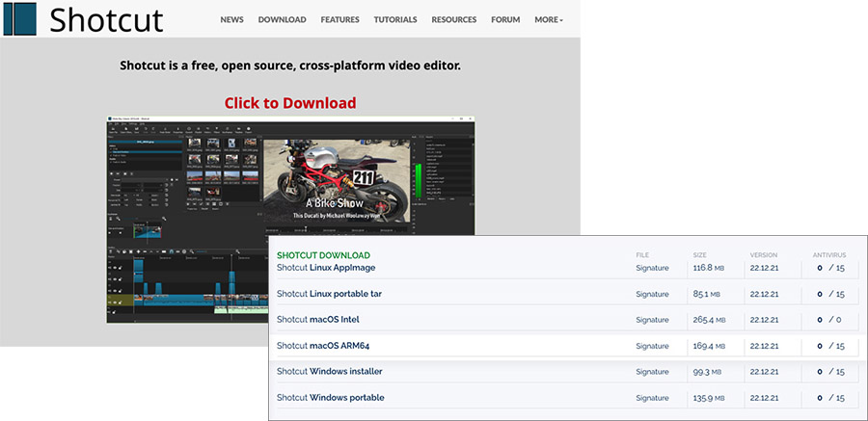The image size is (868, 421).
Task: Click the 99.3 MB size value
Action: pos(707,372)
